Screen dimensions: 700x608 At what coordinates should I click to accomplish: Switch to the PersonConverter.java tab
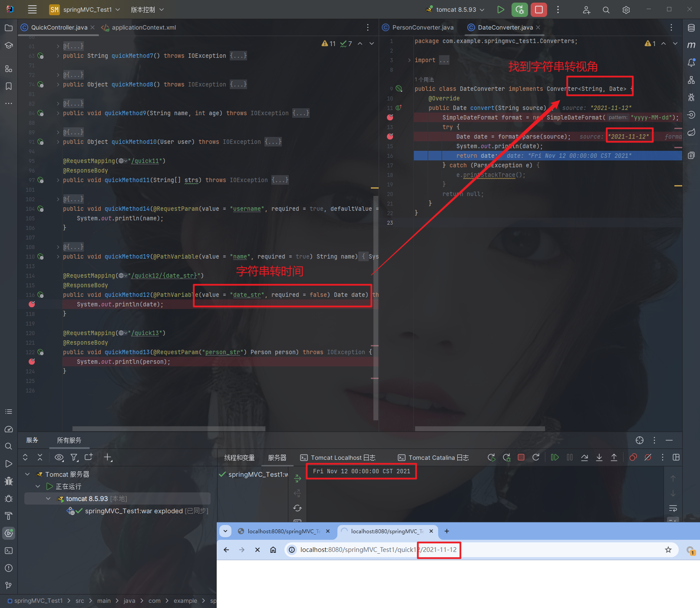click(423, 27)
